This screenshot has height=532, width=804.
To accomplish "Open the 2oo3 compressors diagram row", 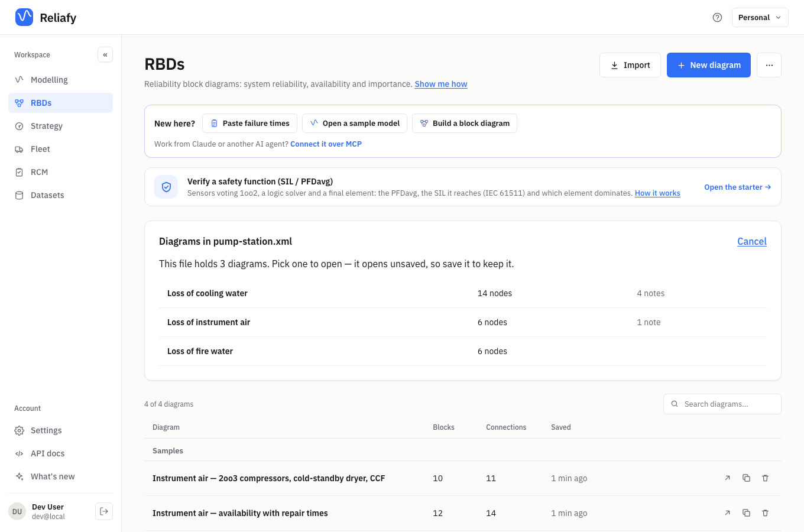I will click(463, 478).
